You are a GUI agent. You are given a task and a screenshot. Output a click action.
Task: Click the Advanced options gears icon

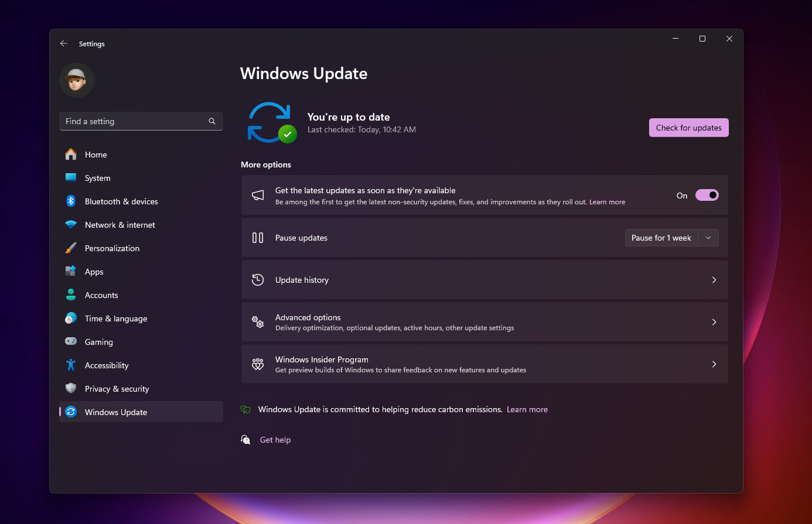[258, 322]
